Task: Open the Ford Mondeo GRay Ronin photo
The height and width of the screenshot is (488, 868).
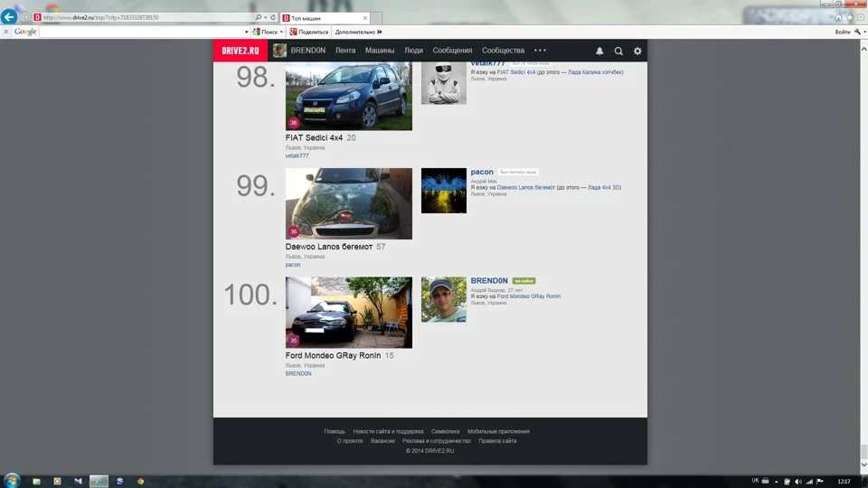Action: coord(349,313)
